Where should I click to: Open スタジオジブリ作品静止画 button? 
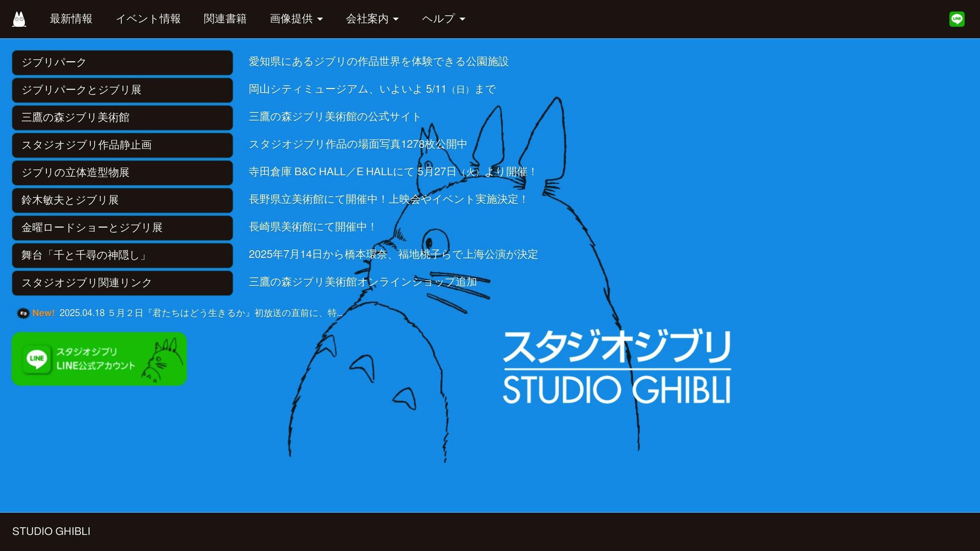coord(122,145)
